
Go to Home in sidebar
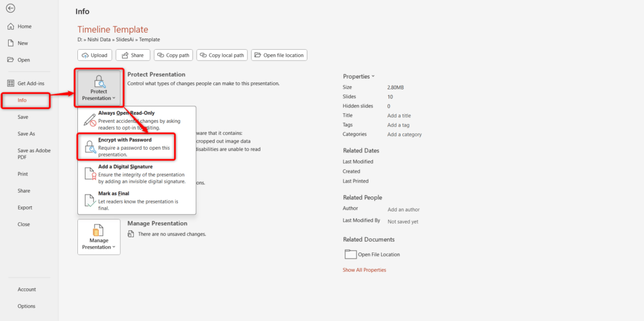[25, 26]
